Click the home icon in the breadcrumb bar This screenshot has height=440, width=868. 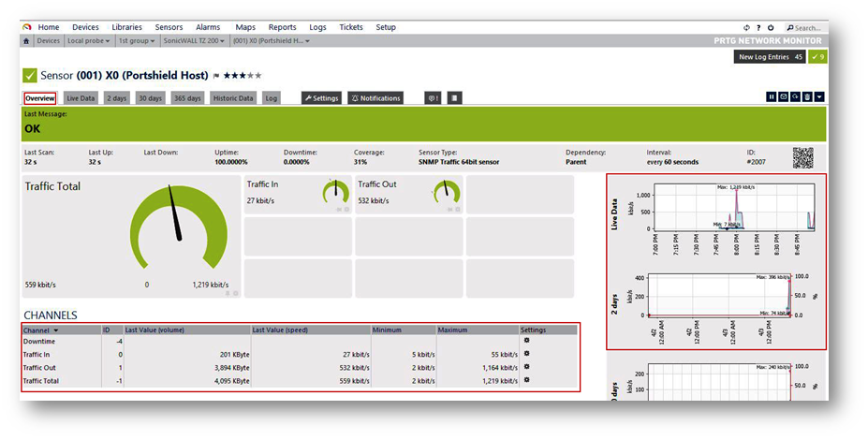[26, 41]
